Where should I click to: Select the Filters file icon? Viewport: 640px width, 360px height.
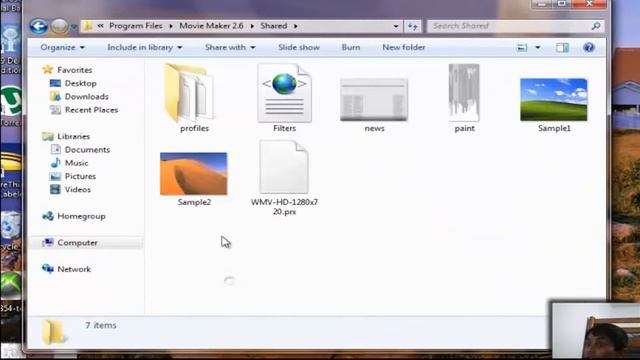(x=284, y=93)
